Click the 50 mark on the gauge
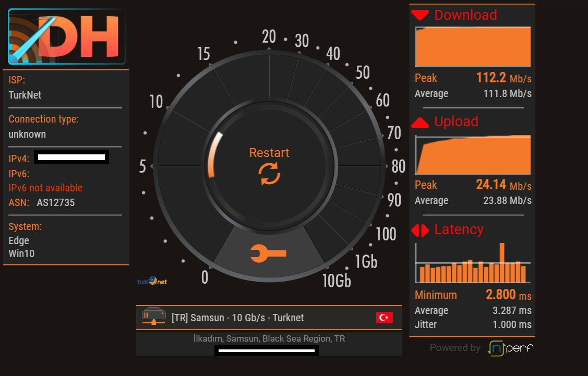This screenshot has width=588, height=376. [363, 72]
